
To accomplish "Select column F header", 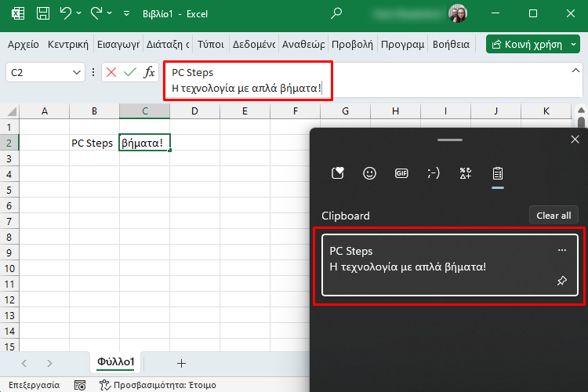I will click(x=295, y=111).
